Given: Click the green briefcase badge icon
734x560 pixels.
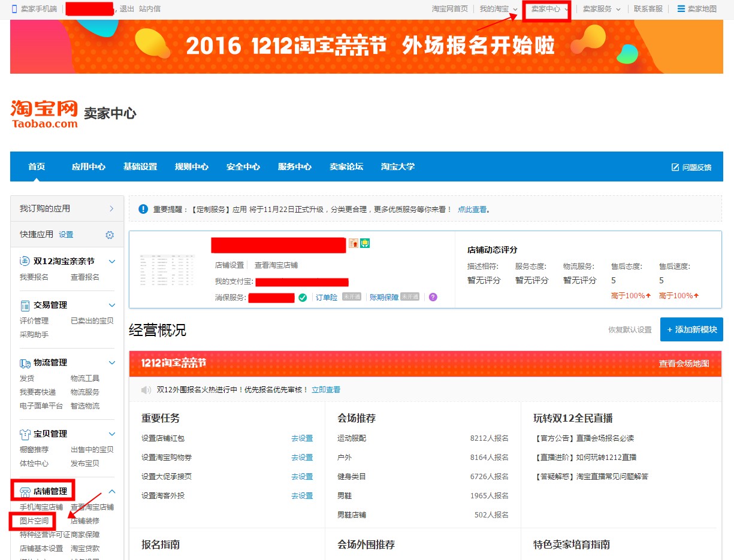Looking at the screenshot, I should coord(365,243).
